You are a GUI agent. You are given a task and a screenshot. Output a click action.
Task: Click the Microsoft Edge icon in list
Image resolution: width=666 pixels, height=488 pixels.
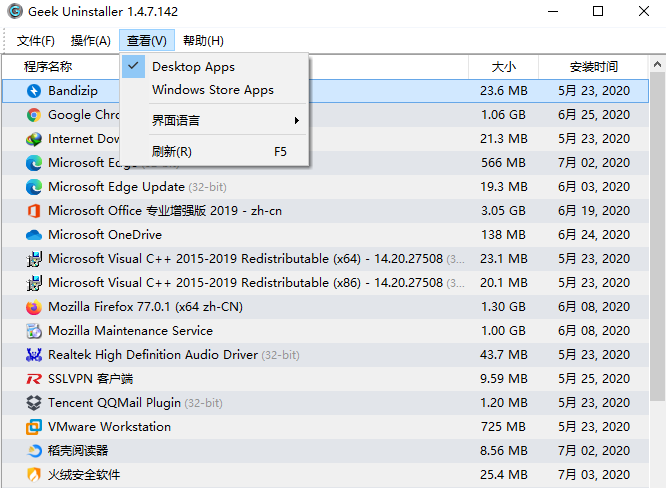34,163
